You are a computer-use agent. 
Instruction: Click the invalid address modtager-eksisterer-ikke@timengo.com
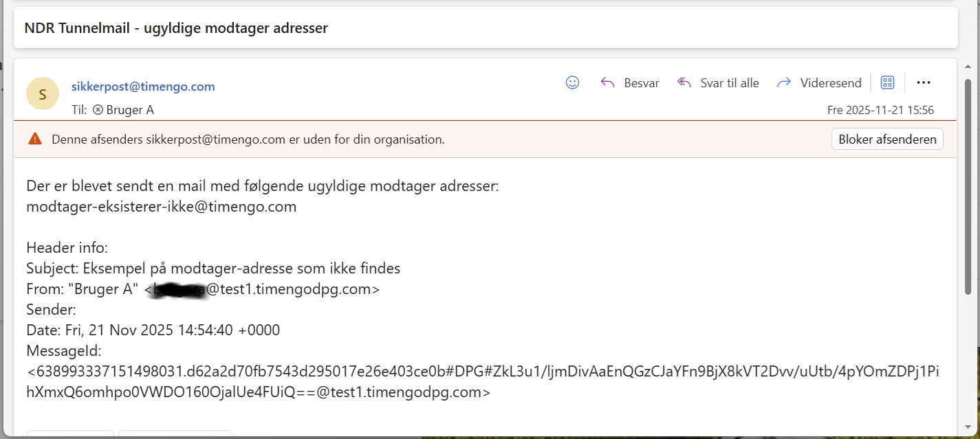[162, 207]
